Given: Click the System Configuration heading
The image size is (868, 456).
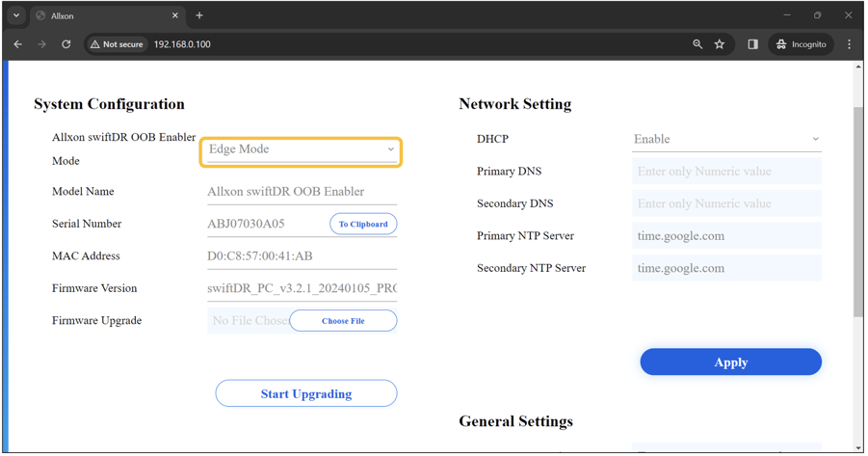Looking at the screenshot, I should click(x=109, y=104).
